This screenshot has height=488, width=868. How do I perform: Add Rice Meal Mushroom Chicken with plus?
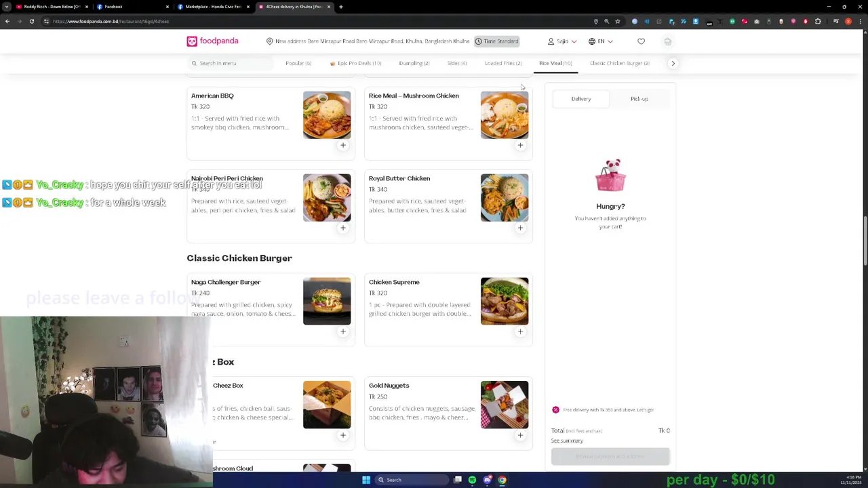coord(521,145)
